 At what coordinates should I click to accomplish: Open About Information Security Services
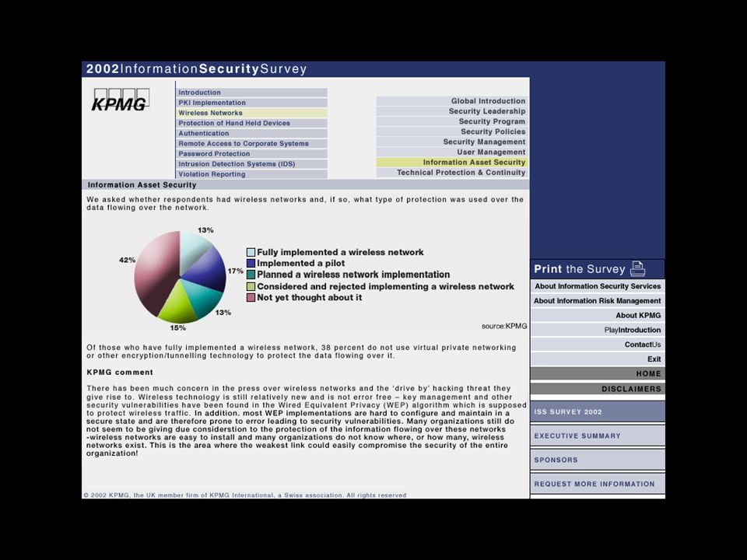pos(598,286)
